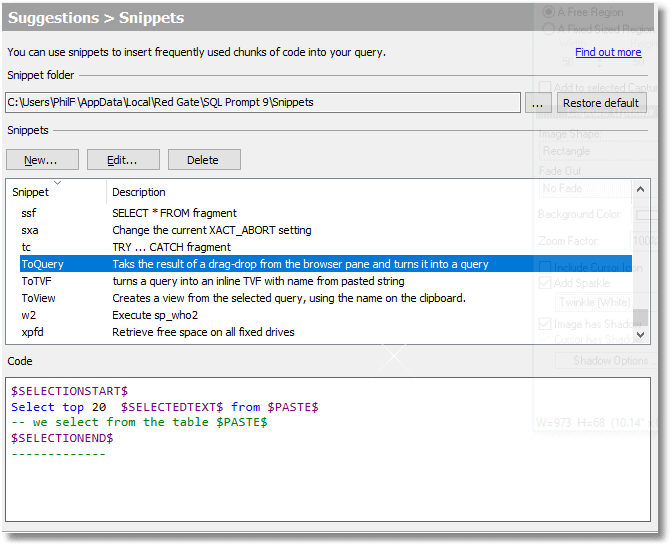Viewport: 672px width, 547px height.
Task: Click the Edit... snippet button
Action: (x=123, y=160)
